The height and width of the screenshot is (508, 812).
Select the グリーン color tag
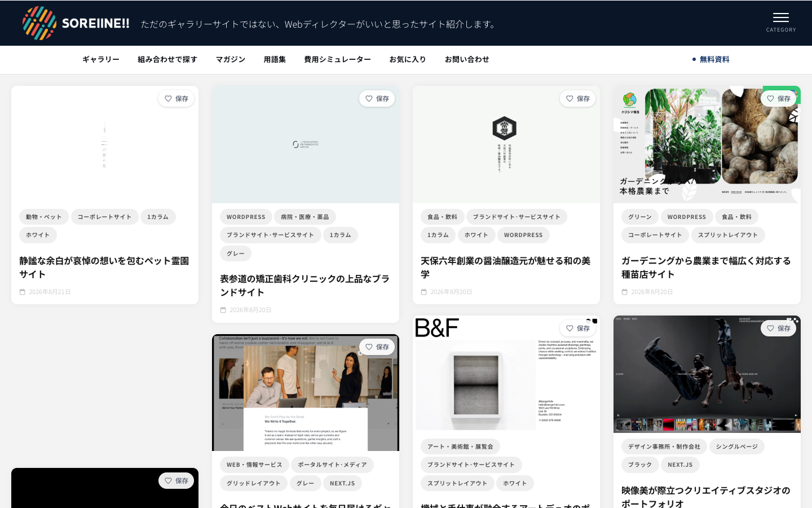640,217
